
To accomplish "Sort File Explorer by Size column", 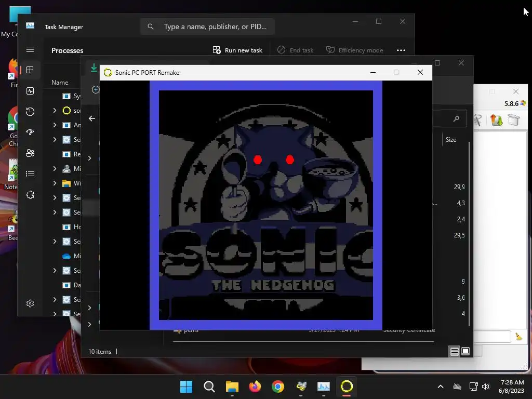I will (x=451, y=139).
